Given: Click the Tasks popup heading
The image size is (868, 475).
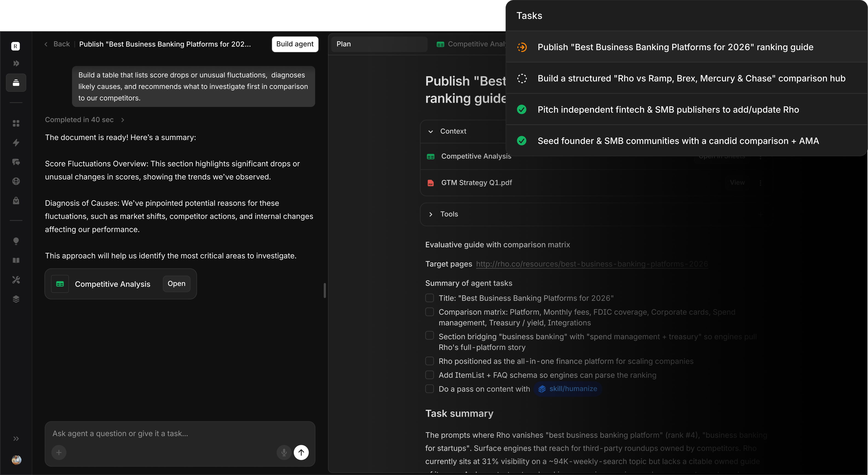Looking at the screenshot, I should point(529,16).
